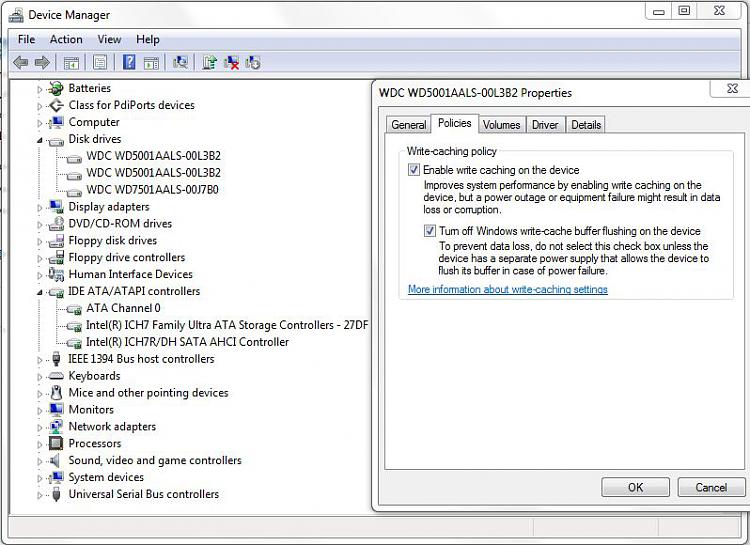Open the Properties toolbar icon
Viewport: 750px width, 545px height.
[100, 62]
